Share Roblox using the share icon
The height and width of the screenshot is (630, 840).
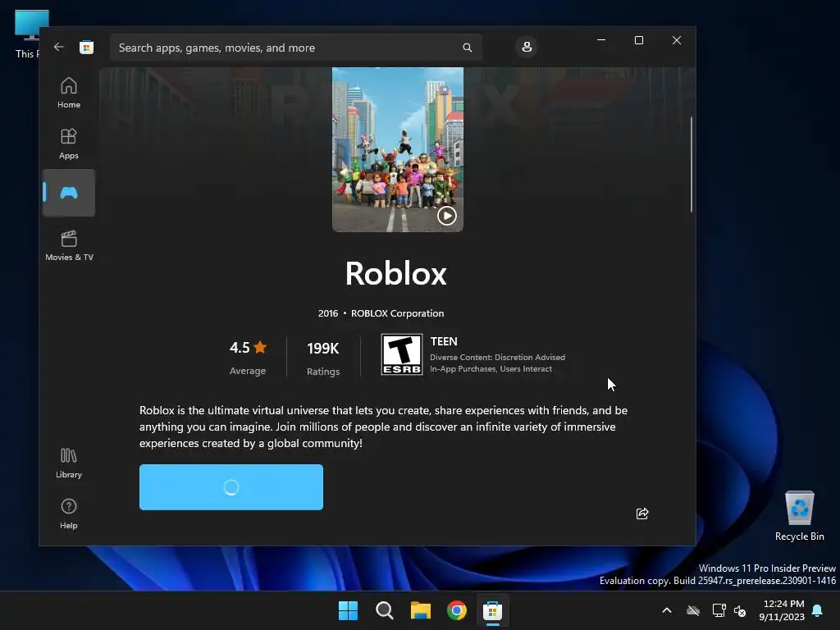click(x=641, y=514)
